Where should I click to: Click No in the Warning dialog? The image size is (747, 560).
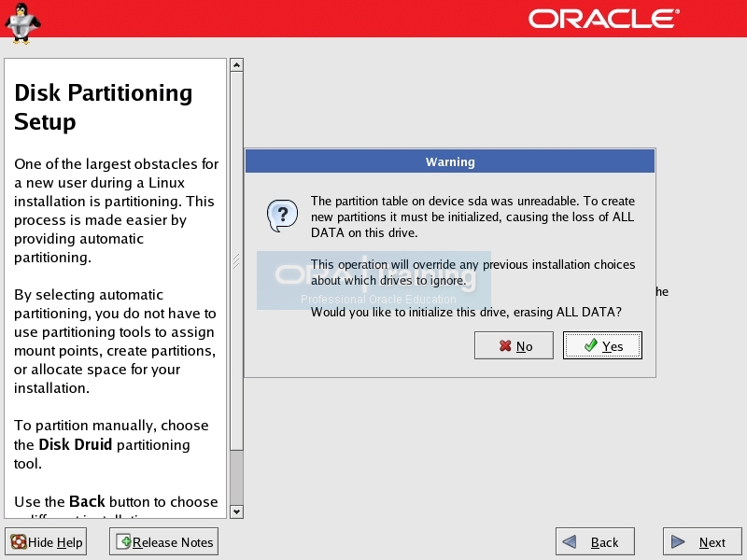(x=514, y=345)
